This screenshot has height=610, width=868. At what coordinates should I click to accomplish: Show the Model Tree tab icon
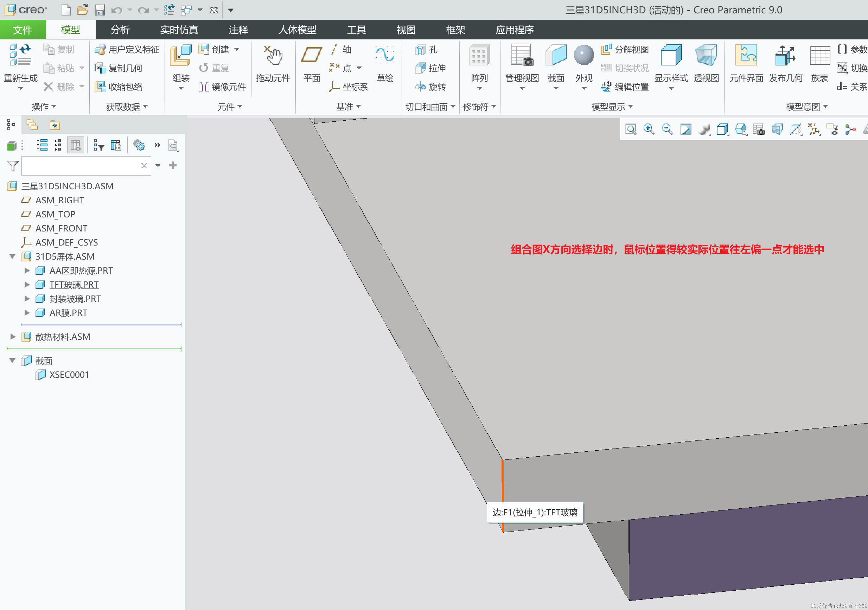click(11, 125)
